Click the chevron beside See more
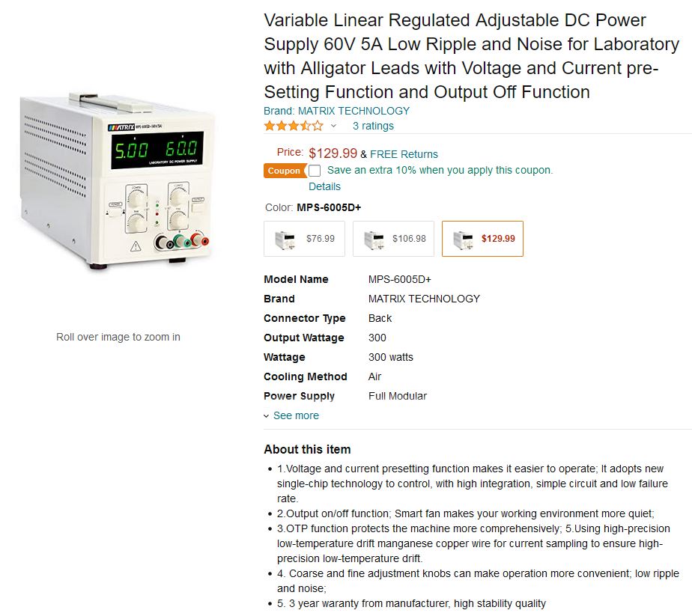 266,416
